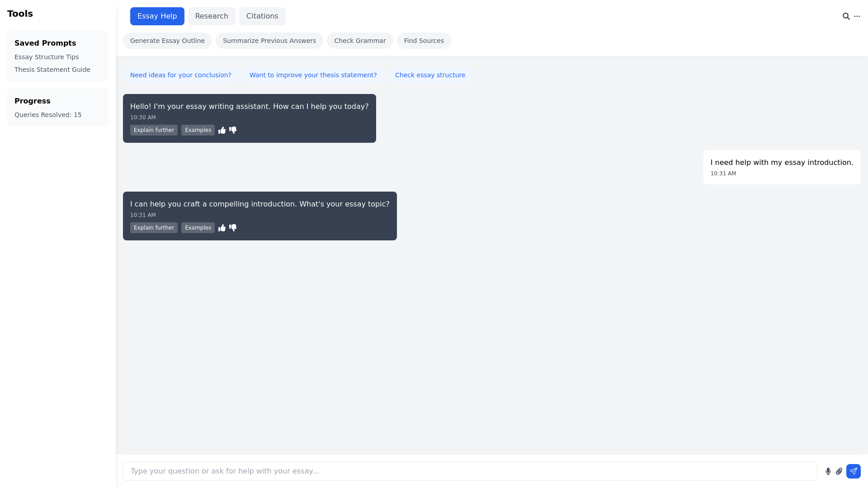Select the 'Check essay structure' chip

pyautogui.click(x=430, y=75)
